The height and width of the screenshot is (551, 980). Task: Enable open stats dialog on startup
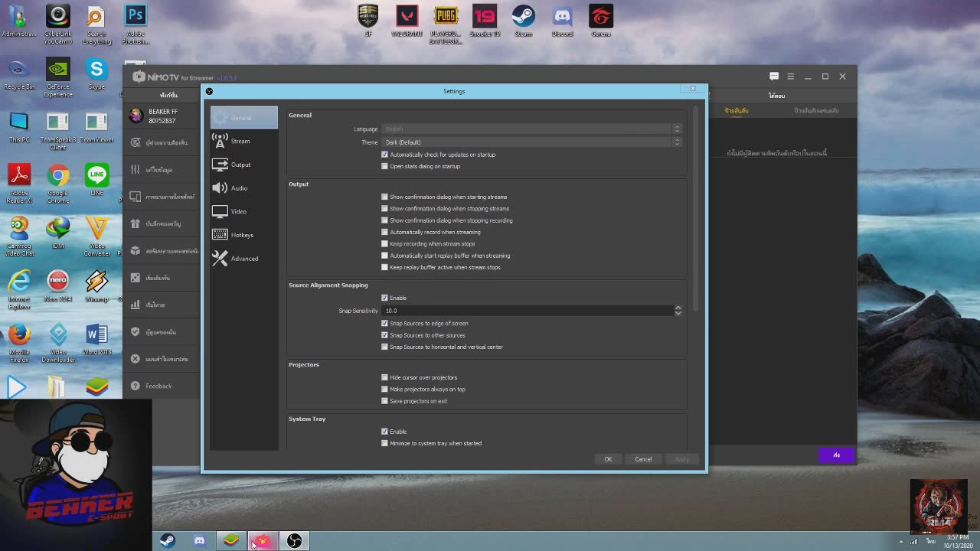coord(384,166)
